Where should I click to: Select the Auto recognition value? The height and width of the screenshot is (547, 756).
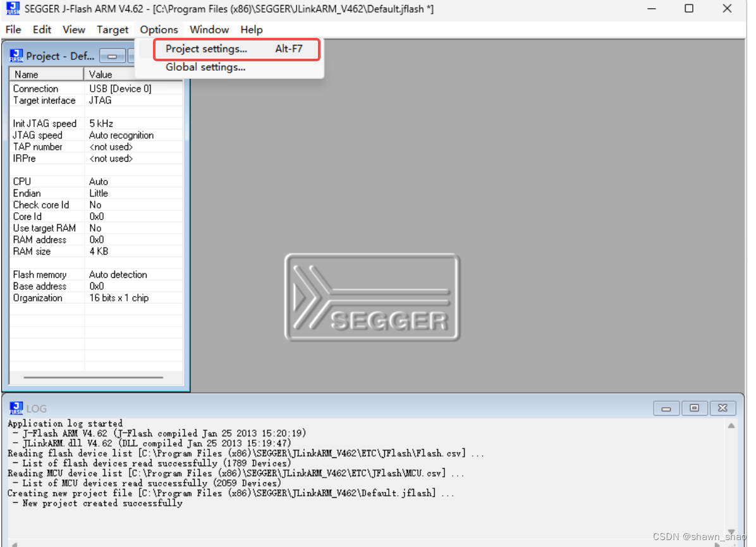[x=121, y=135]
